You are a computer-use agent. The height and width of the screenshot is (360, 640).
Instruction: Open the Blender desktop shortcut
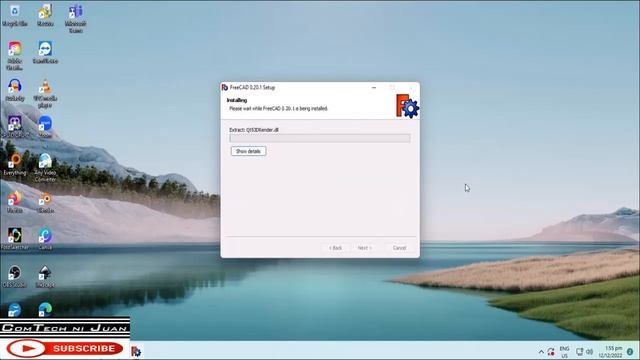point(45,202)
